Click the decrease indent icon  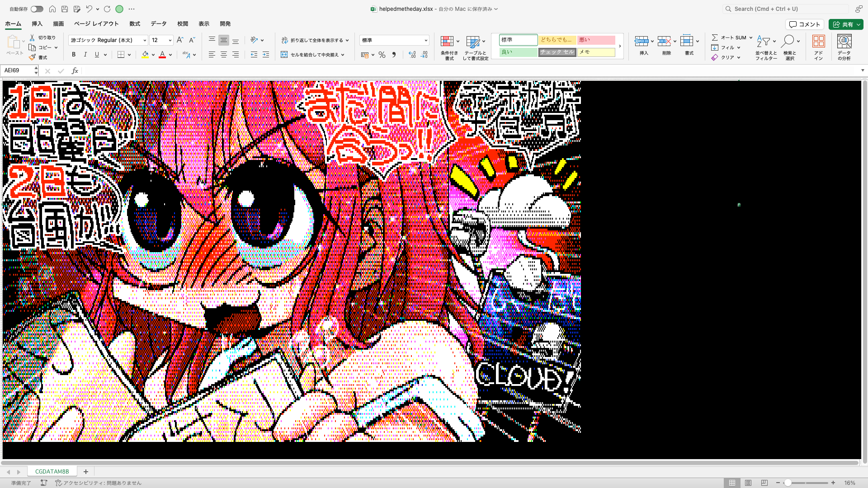(254, 55)
